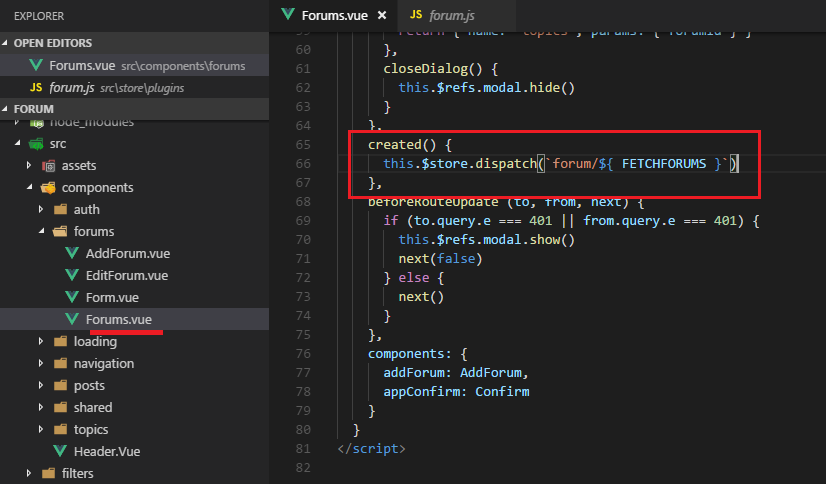Screen dimensions: 826x484
Task: Click the Vue icon beside Form.vue
Action: (72, 297)
